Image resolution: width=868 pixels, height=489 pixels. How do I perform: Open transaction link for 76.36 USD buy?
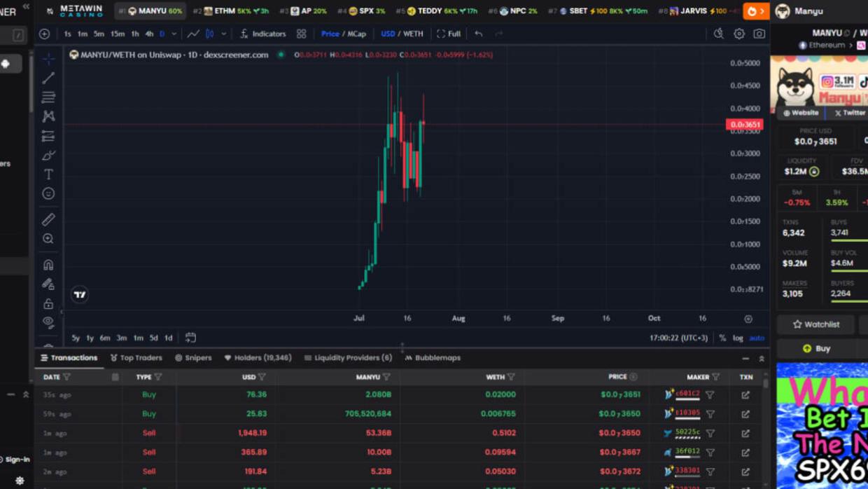(745, 395)
